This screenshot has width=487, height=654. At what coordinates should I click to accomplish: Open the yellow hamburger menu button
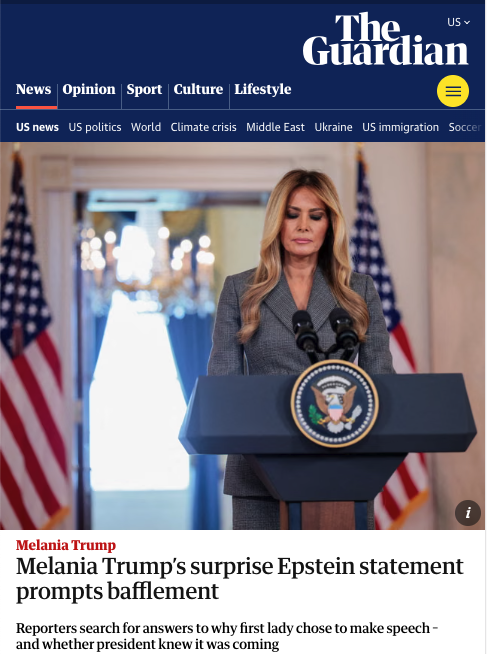(453, 91)
